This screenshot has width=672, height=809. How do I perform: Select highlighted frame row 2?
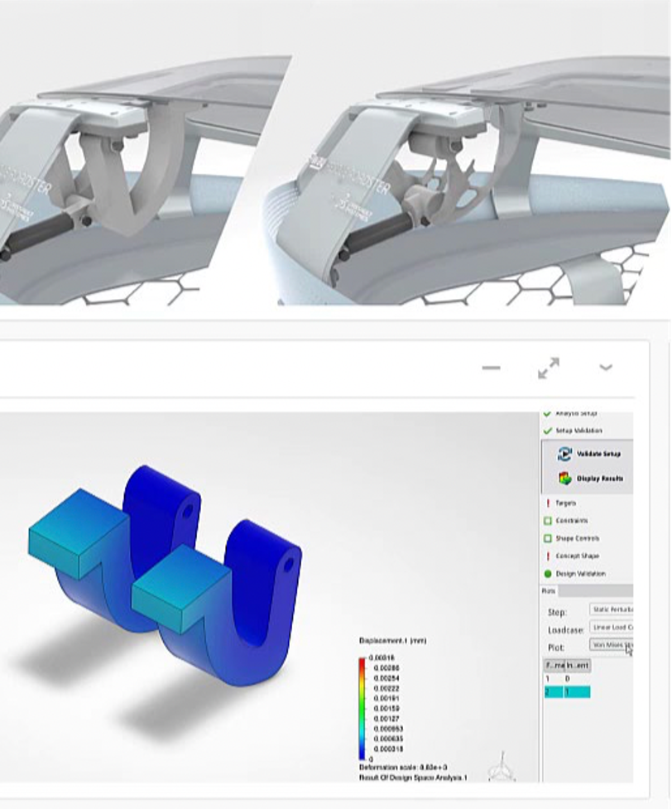[x=567, y=692]
